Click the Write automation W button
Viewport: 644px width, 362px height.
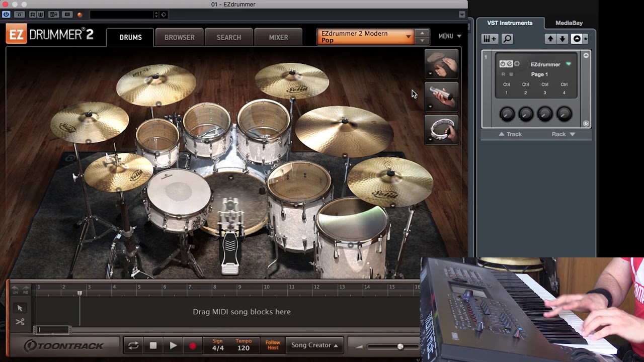(40, 15)
